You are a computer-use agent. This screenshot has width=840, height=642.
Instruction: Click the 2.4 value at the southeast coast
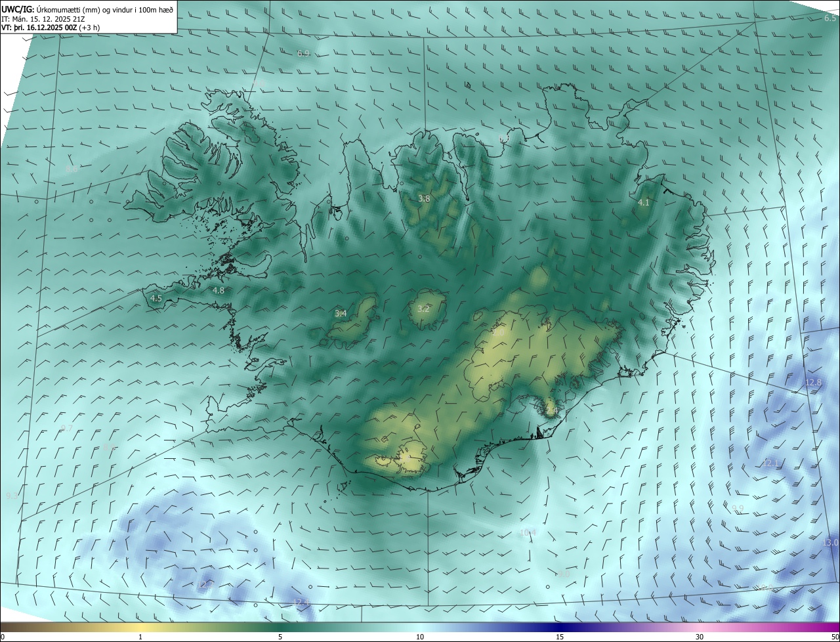(551, 411)
